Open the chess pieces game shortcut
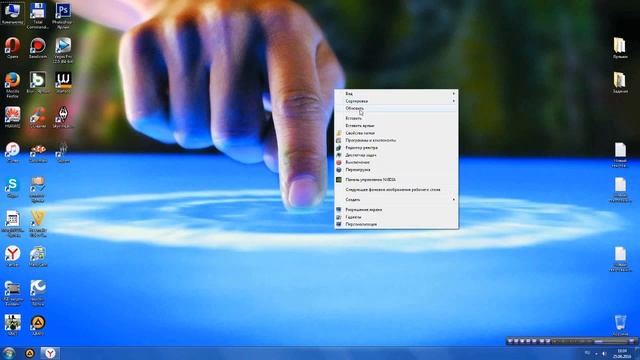 [x=12, y=325]
